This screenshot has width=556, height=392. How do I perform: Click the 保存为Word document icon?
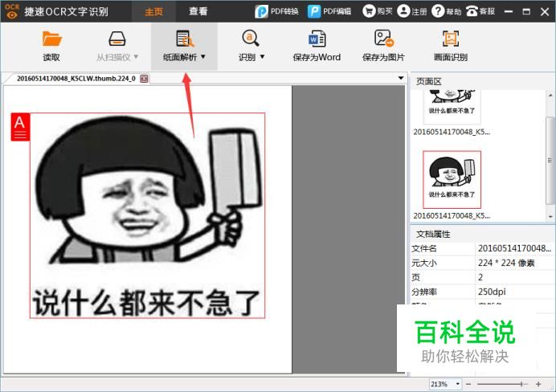(317, 39)
